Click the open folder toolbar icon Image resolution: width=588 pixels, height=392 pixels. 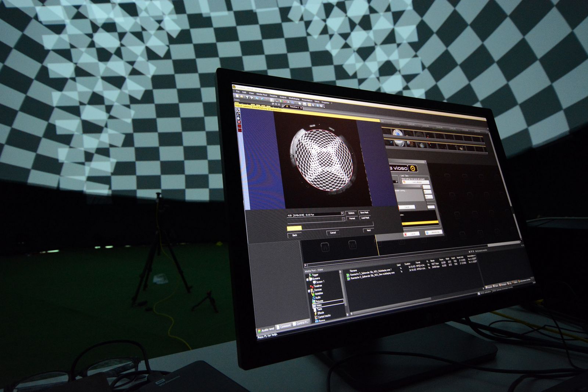point(241,96)
